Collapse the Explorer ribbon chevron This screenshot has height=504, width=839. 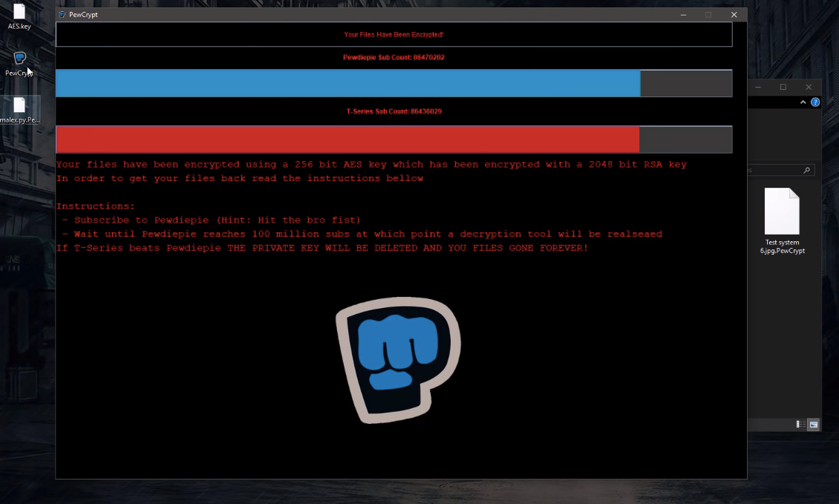coord(803,102)
